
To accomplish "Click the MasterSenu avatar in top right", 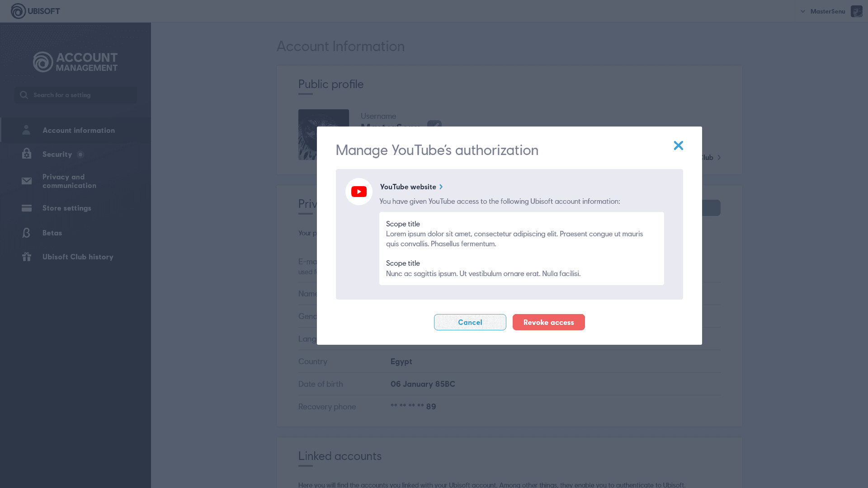I will (x=856, y=11).
